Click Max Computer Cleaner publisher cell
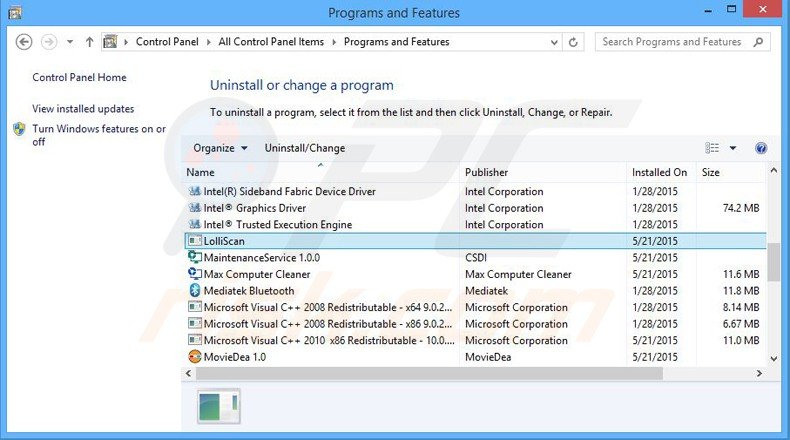The image size is (790, 440). [x=518, y=274]
